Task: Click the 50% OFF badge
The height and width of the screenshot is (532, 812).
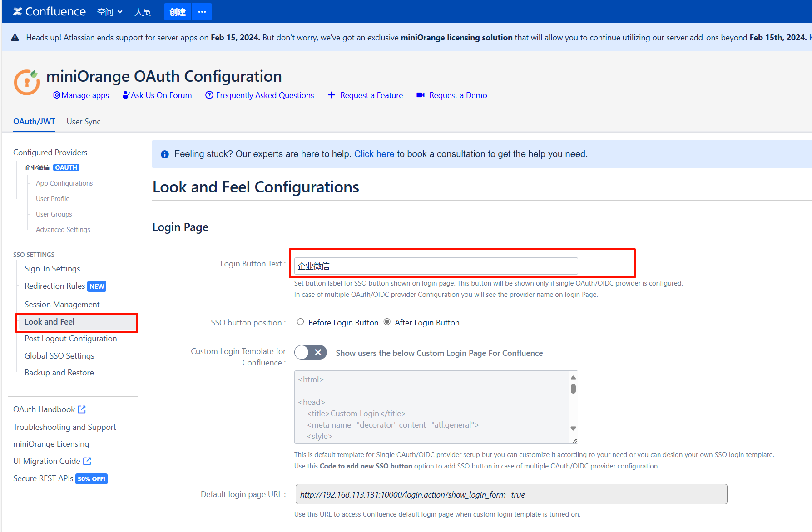Action: point(91,479)
